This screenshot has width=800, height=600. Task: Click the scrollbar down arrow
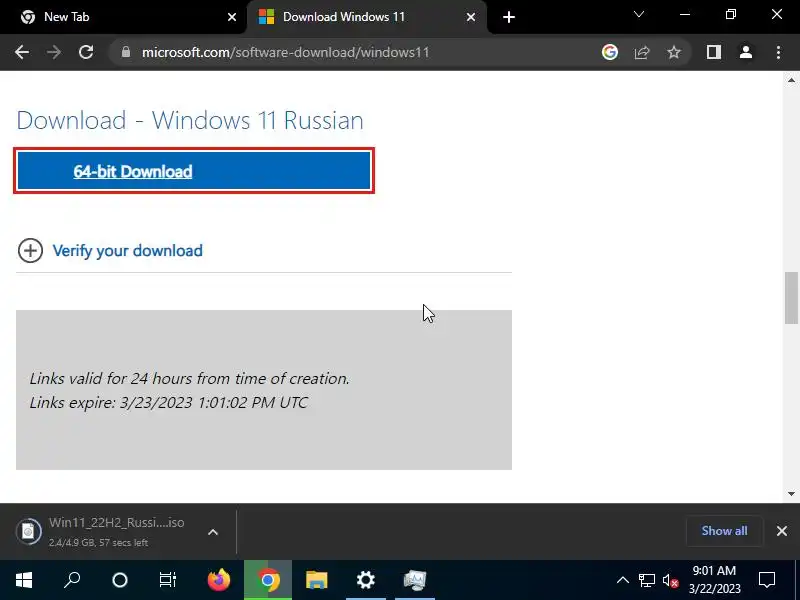click(x=791, y=493)
